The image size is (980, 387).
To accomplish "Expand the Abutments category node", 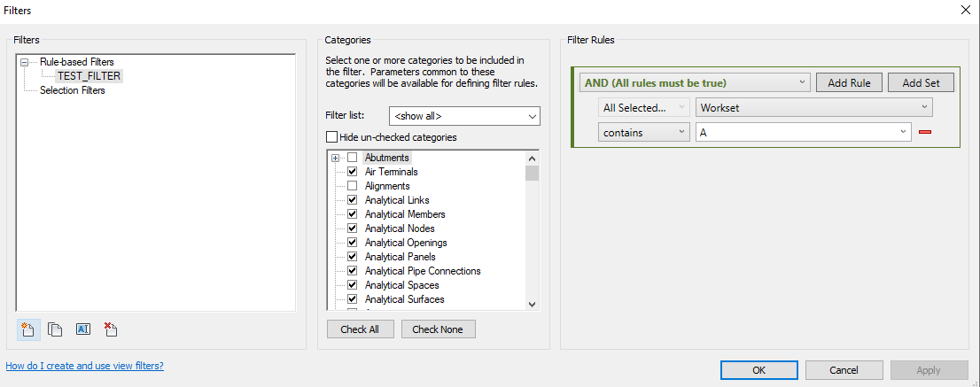I will [336, 158].
